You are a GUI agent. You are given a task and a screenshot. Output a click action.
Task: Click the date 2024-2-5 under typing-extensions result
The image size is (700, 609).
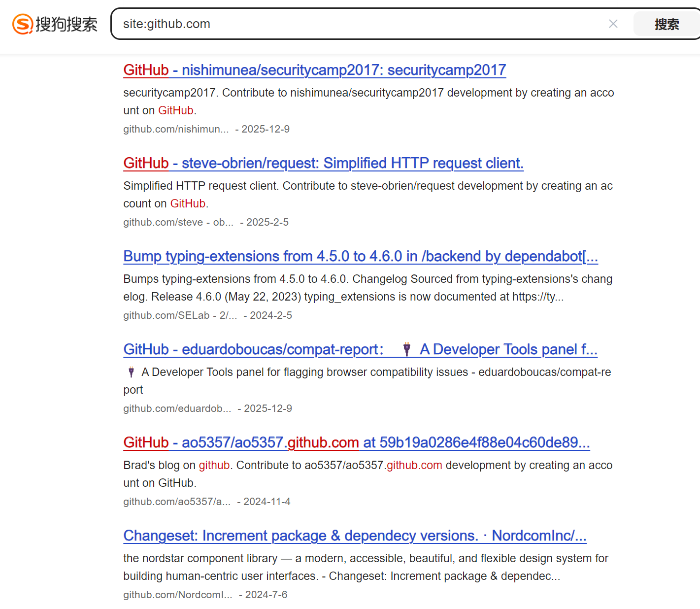(271, 315)
